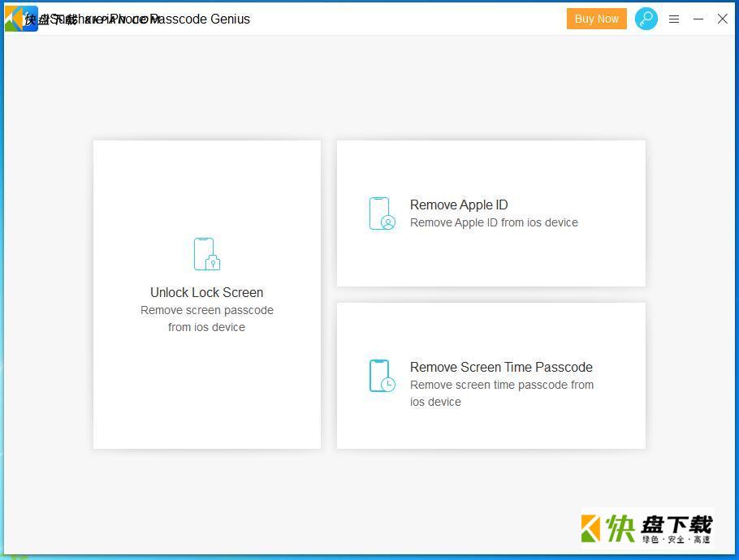Click the Buy Now button
The height and width of the screenshot is (560, 739).
click(596, 19)
